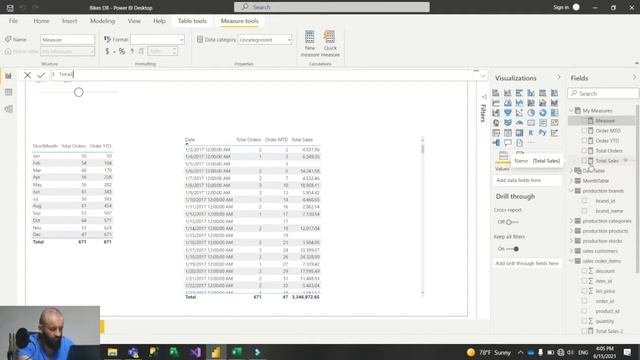
Task: Open Model view in left sidebar
Action: pos(9,109)
